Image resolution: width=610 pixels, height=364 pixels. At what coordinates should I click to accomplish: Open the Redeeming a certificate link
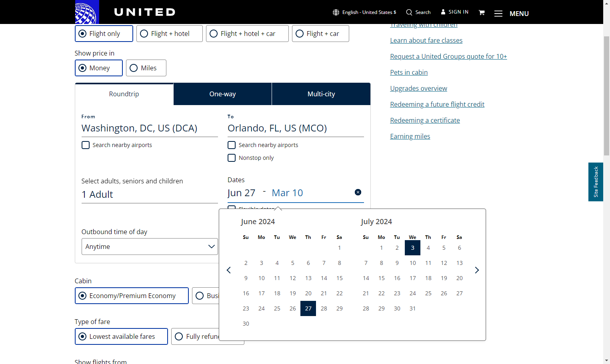(425, 120)
